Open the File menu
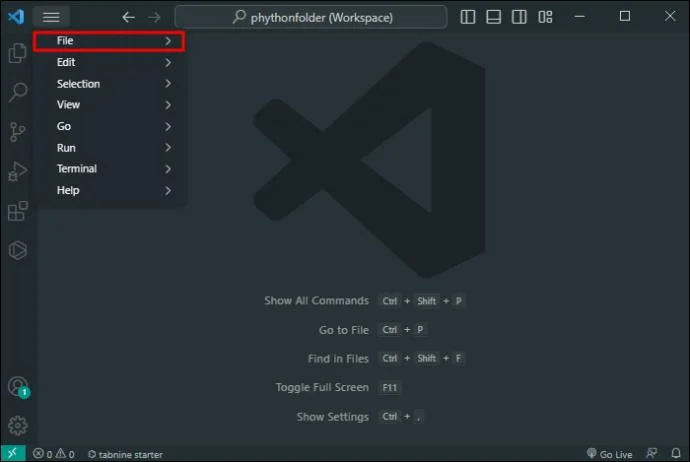Screen dimensions: 690x462 109,41
